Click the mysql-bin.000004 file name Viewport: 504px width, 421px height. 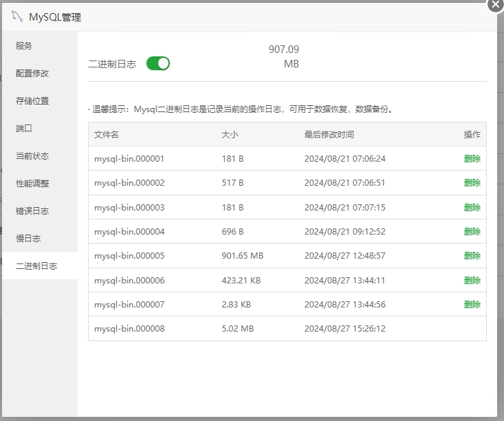129,232
